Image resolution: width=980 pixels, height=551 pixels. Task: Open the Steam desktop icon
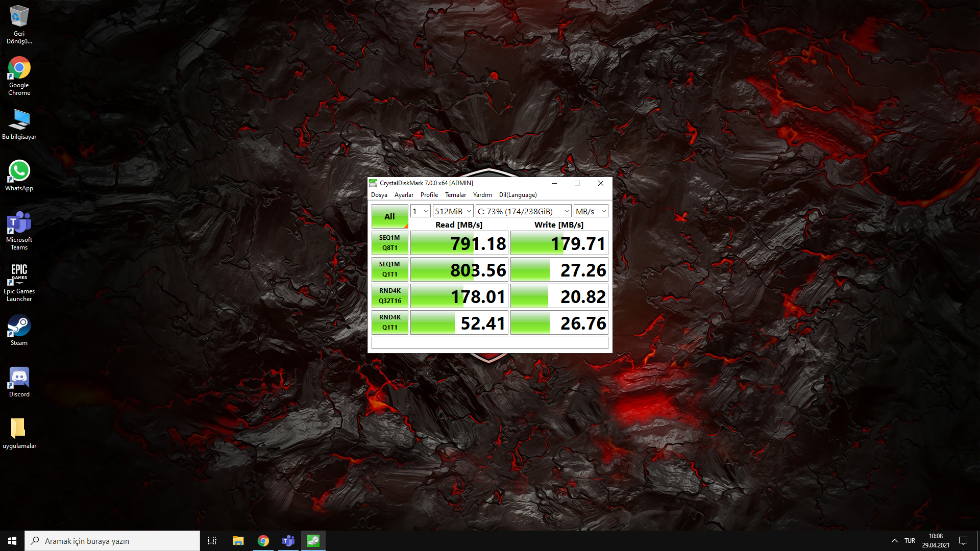pos(19,327)
